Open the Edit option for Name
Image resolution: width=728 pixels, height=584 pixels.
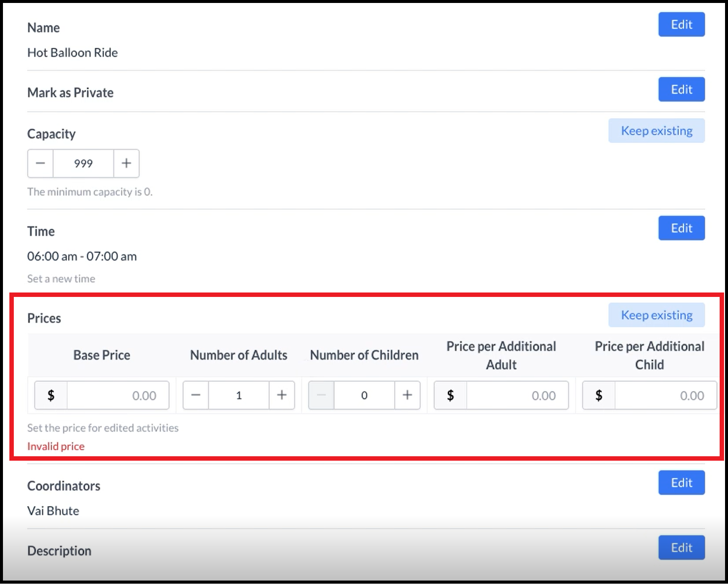[681, 24]
